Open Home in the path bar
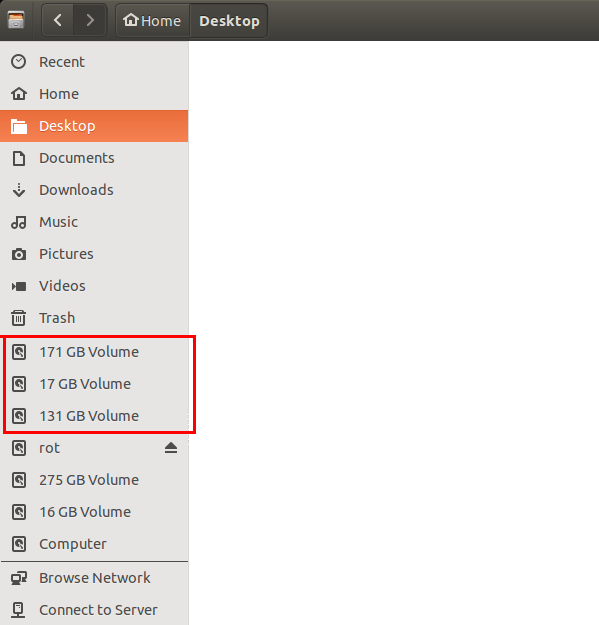The image size is (599, 625). [152, 20]
